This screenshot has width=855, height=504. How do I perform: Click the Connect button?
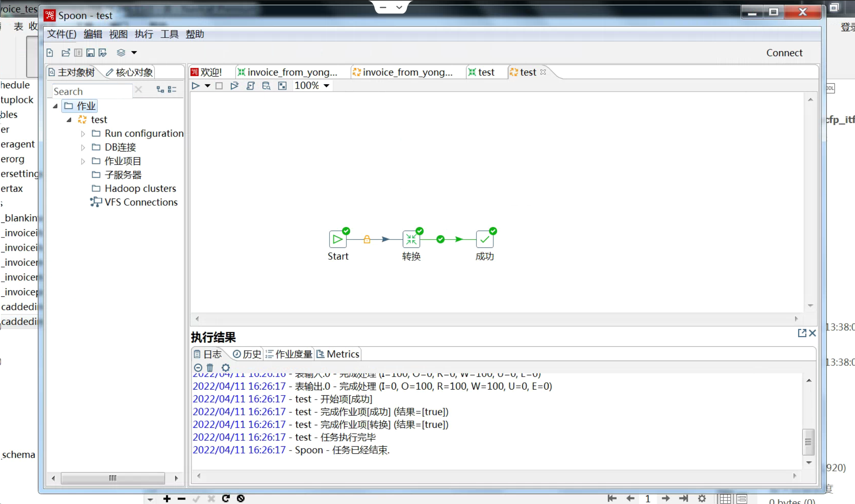coord(784,53)
